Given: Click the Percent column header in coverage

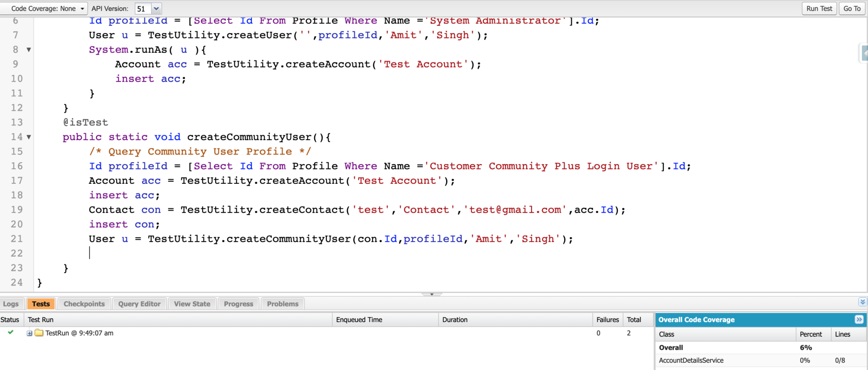Looking at the screenshot, I should [x=813, y=334].
